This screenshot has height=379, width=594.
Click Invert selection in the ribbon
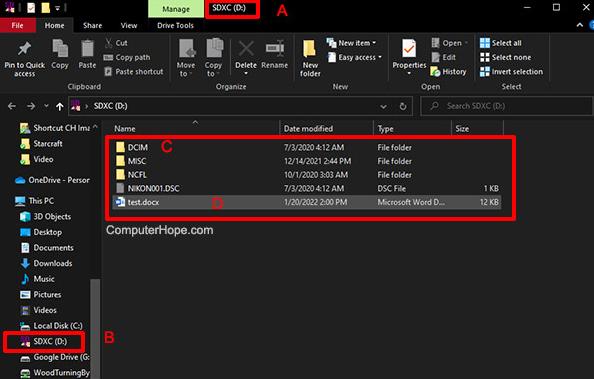pyautogui.click(x=511, y=72)
